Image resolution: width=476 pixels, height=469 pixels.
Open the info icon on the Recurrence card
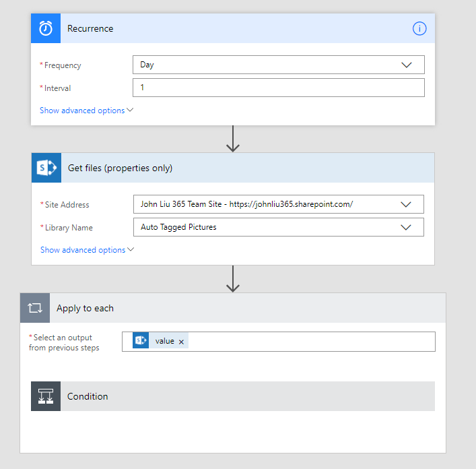tap(419, 29)
